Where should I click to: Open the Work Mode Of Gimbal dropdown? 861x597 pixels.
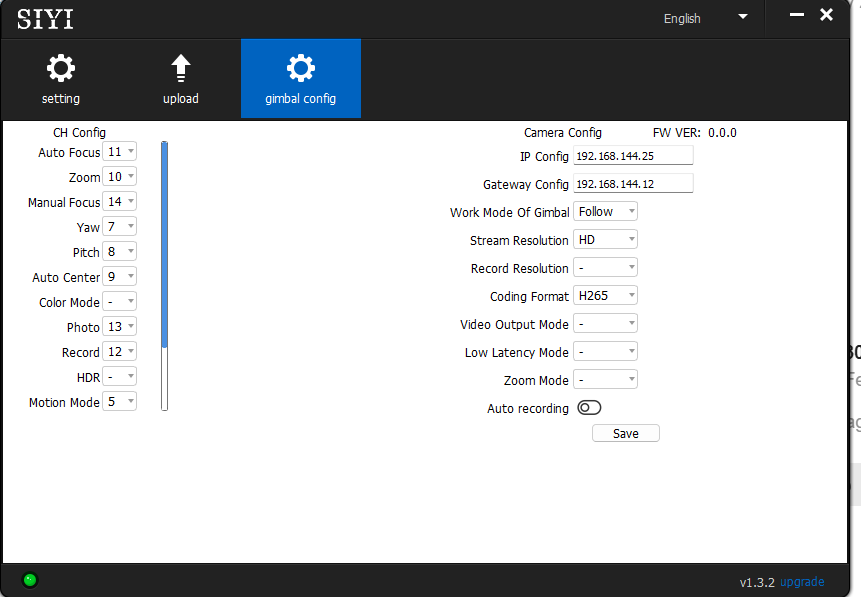[605, 211]
